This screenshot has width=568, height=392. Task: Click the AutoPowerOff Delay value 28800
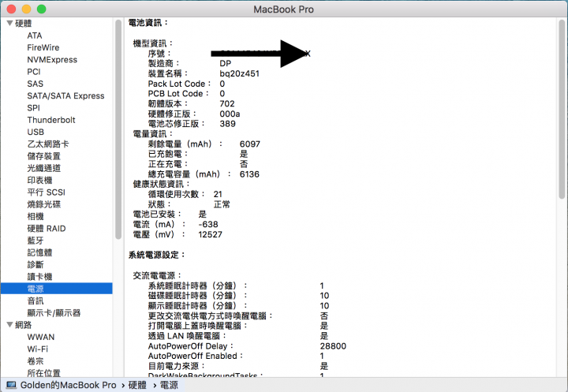coord(333,346)
